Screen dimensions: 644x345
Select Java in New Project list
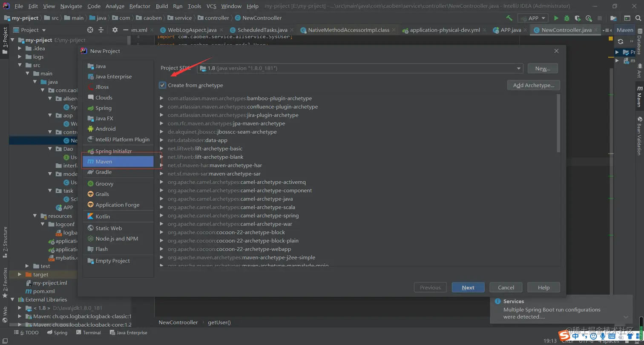tap(118, 66)
